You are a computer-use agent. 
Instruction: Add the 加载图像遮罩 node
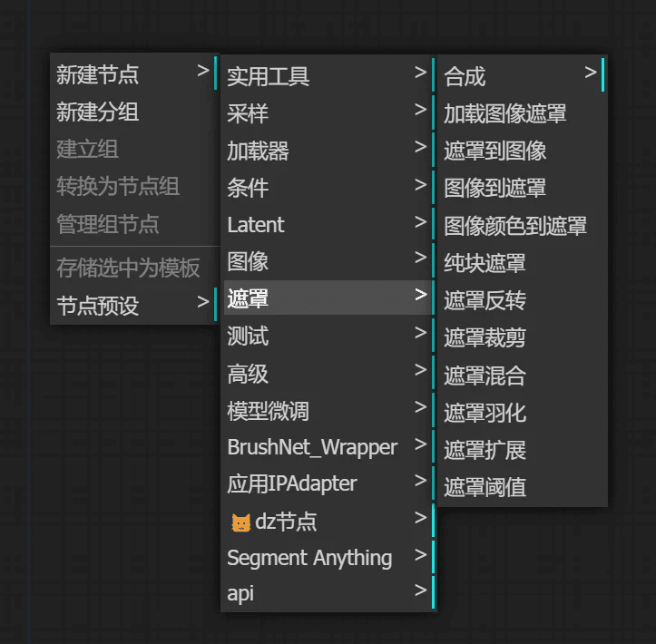click(523, 112)
